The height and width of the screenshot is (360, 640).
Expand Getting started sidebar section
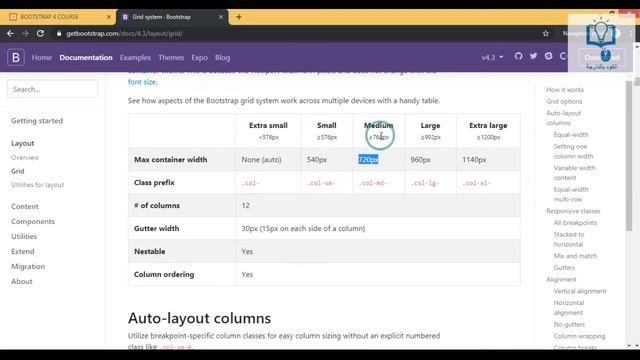click(x=37, y=121)
